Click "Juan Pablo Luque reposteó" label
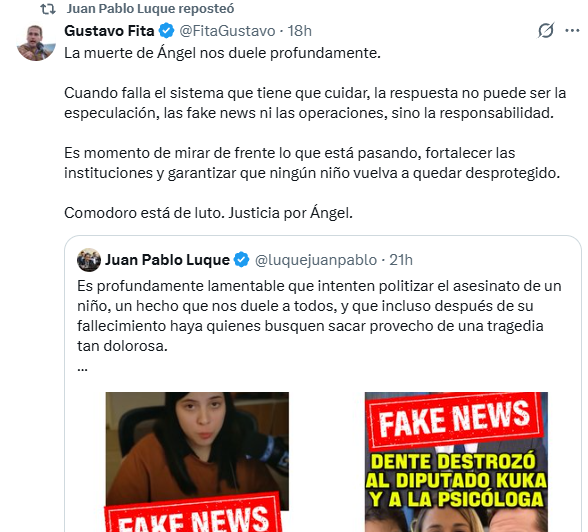This screenshot has height=532, width=588. 150,9
